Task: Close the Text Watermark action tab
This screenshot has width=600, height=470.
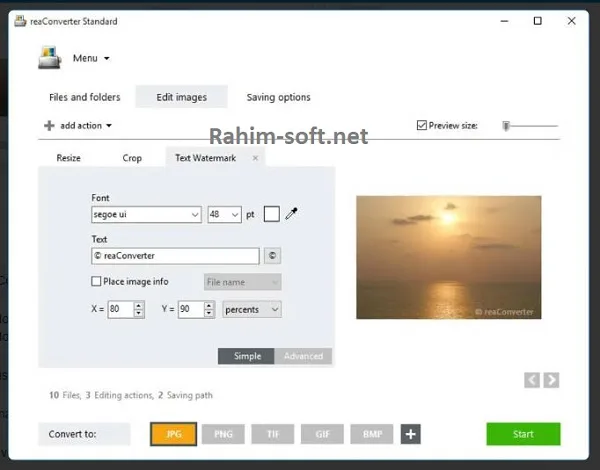Action: pos(255,158)
